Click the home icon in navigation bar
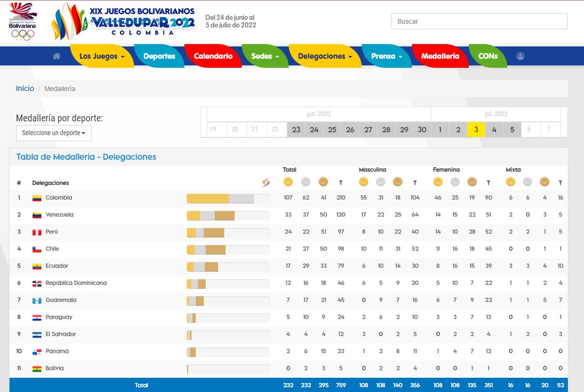Screen dimensions: 584x392 56,56
